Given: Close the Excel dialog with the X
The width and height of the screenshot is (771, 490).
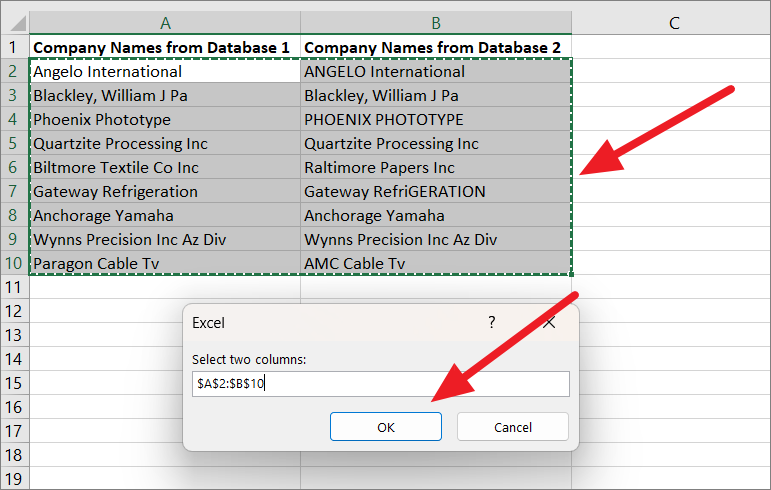Looking at the screenshot, I should 549,322.
